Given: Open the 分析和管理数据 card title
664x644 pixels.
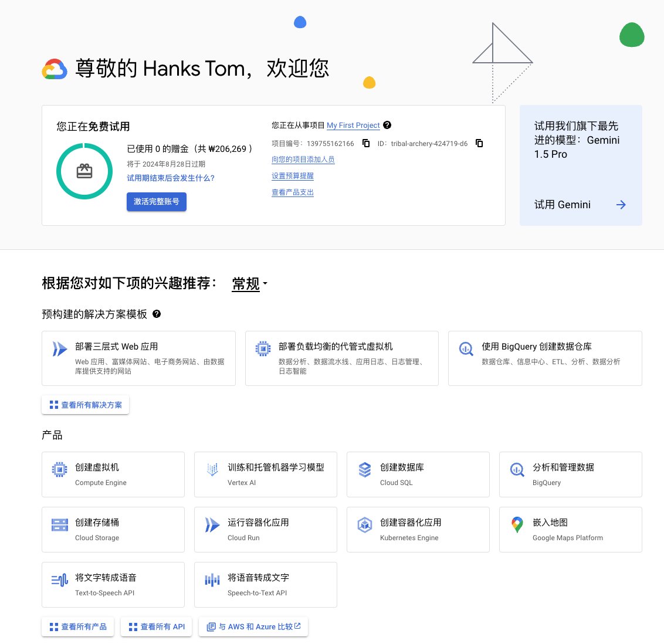Looking at the screenshot, I should coord(563,467).
